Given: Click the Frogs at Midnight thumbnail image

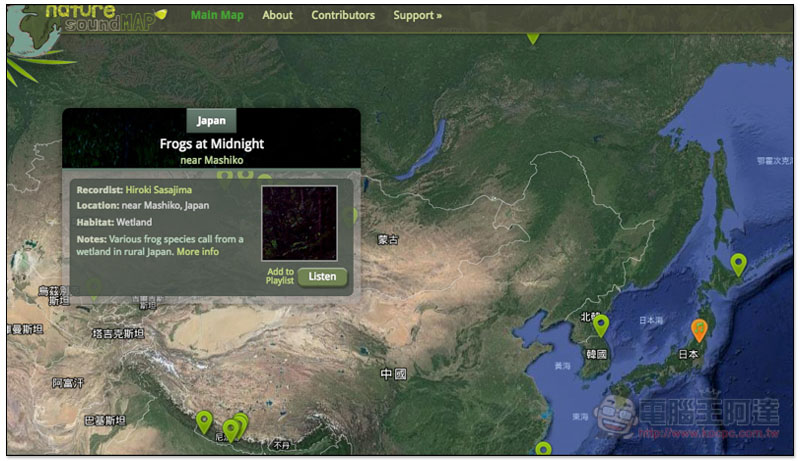Looking at the screenshot, I should (299, 223).
